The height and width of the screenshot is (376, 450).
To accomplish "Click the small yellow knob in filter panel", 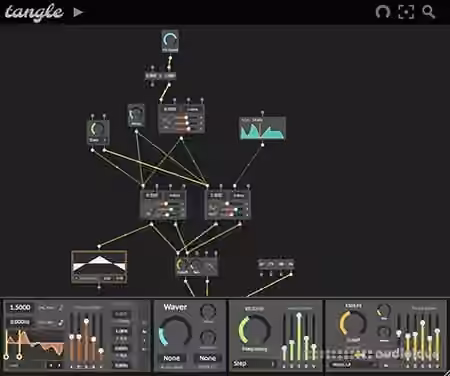I will (384, 311).
